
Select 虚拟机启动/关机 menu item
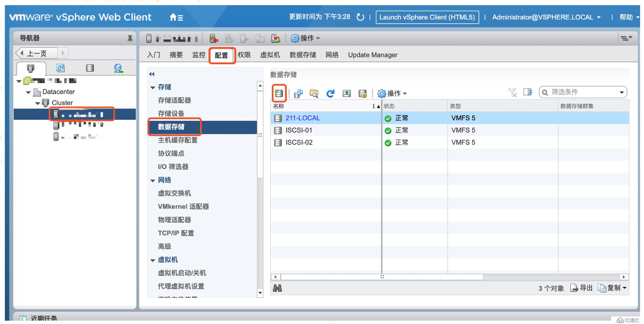(x=182, y=273)
